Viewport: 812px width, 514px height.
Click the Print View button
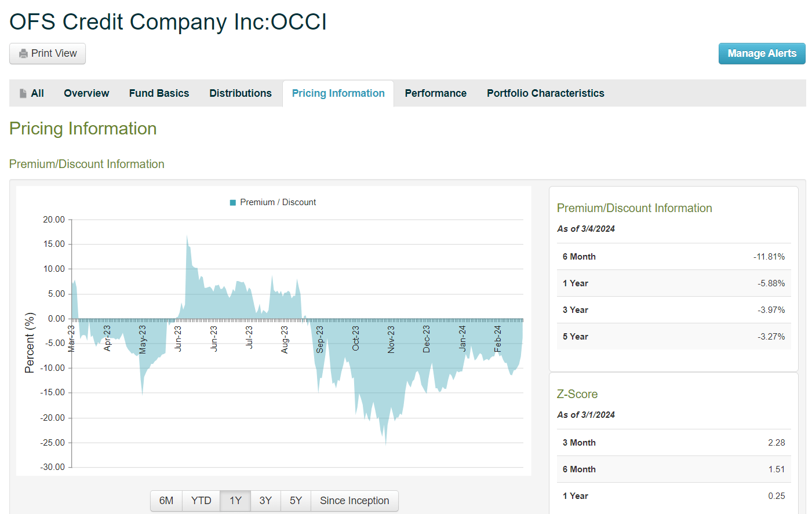(47, 53)
